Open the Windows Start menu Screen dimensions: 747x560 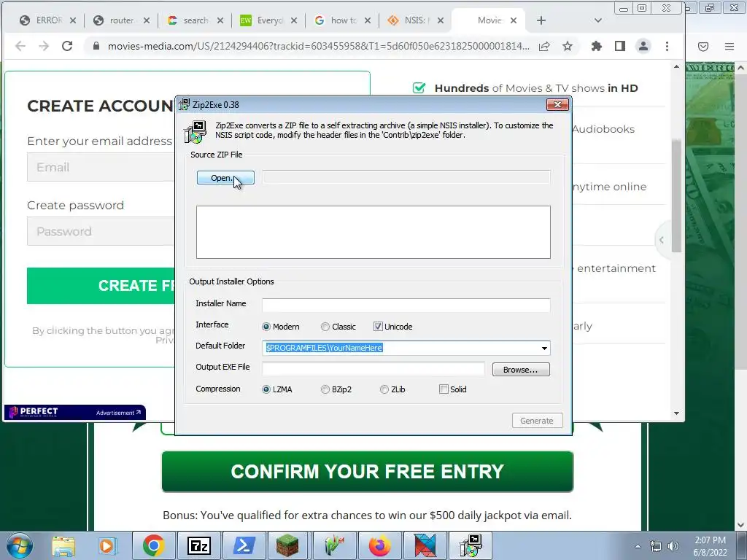coord(20,545)
